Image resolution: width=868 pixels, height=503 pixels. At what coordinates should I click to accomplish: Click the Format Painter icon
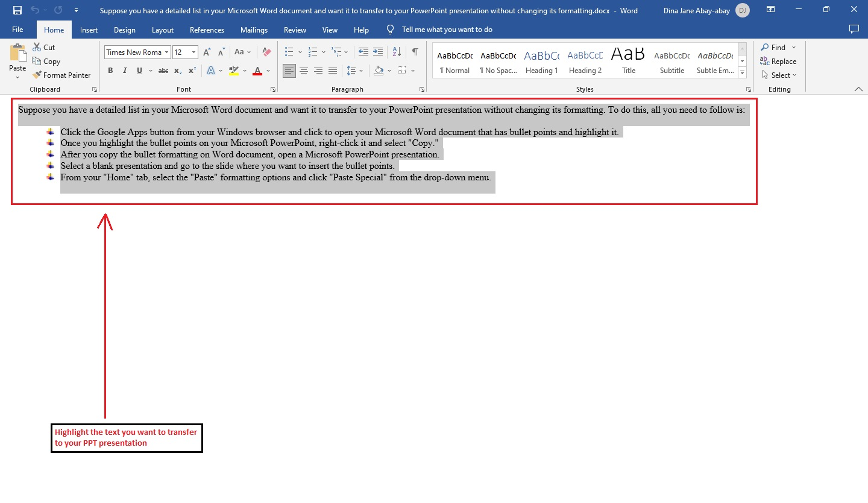pos(36,75)
